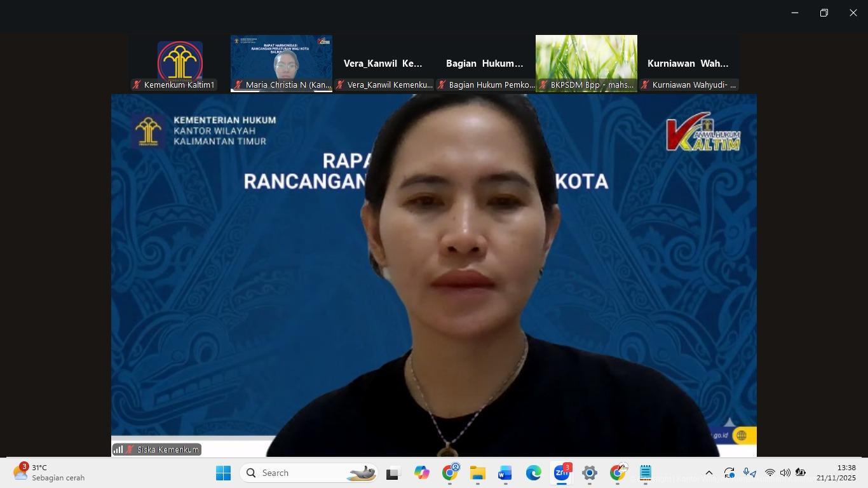This screenshot has height=488, width=868.
Task: Open File Explorer from the taskbar
Action: (x=477, y=473)
